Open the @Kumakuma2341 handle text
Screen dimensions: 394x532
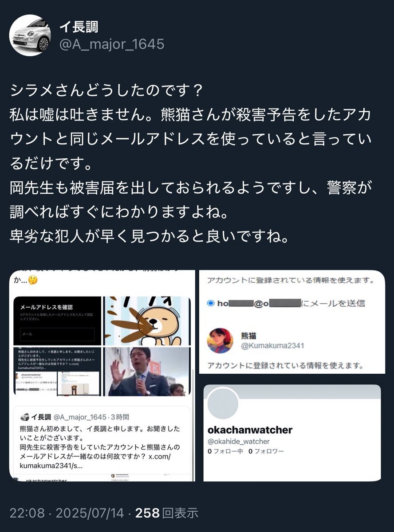[x=272, y=346]
